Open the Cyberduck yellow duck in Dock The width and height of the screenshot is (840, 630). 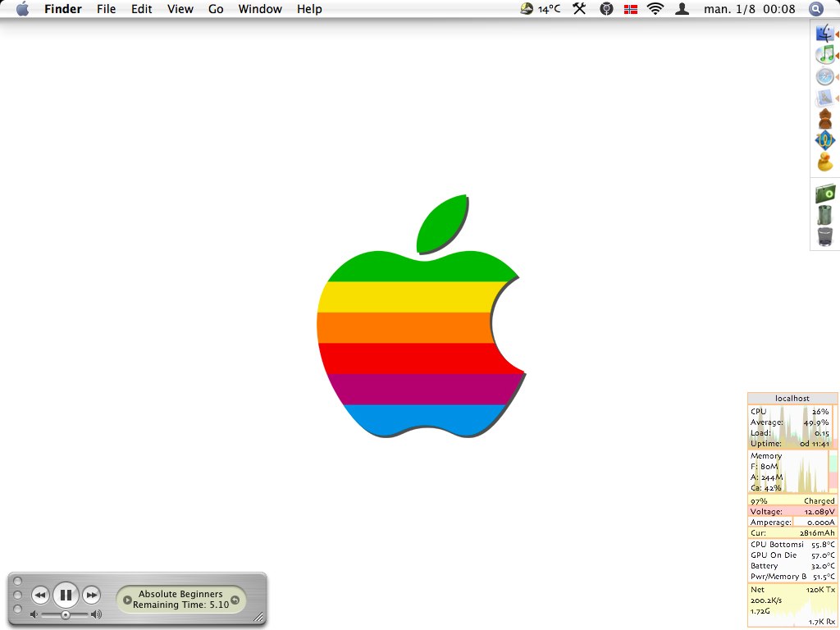(825, 162)
